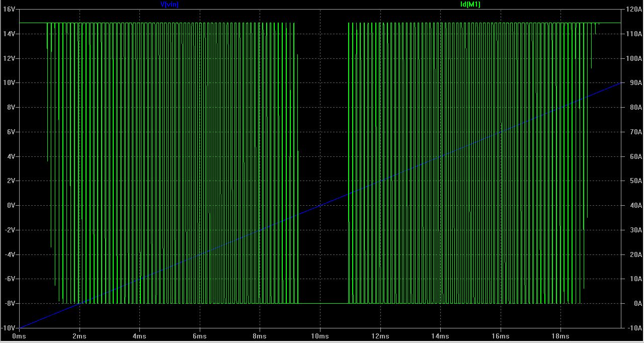The height and width of the screenshot is (343, 644).
Task: Click the 8V left axis label
Action: coord(11,107)
